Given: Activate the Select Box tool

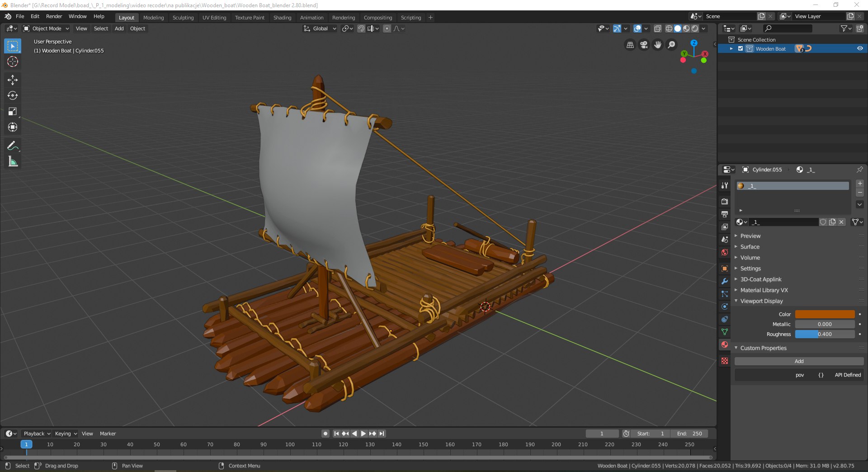Looking at the screenshot, I should coord(13,46).
